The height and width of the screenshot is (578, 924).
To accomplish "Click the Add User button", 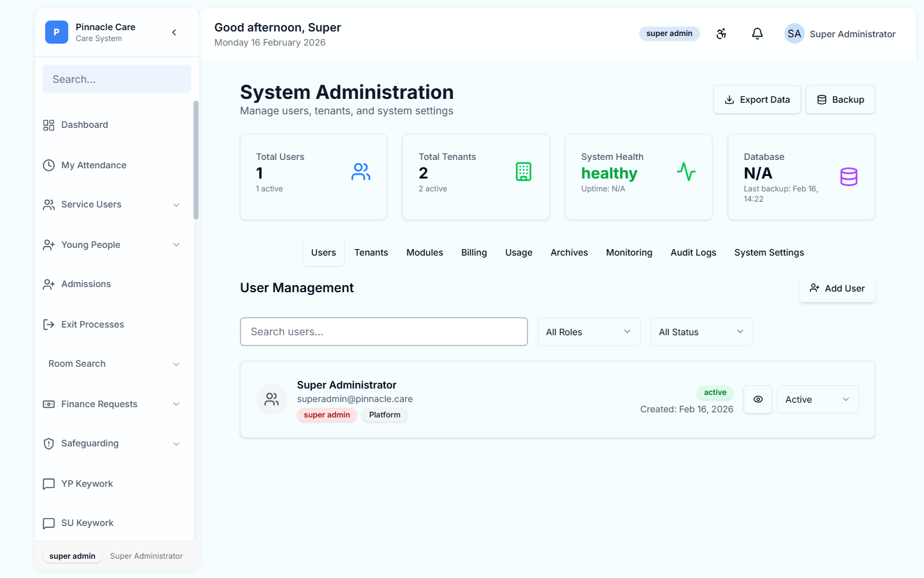I will pyautogui.click(x=837, y=288).
